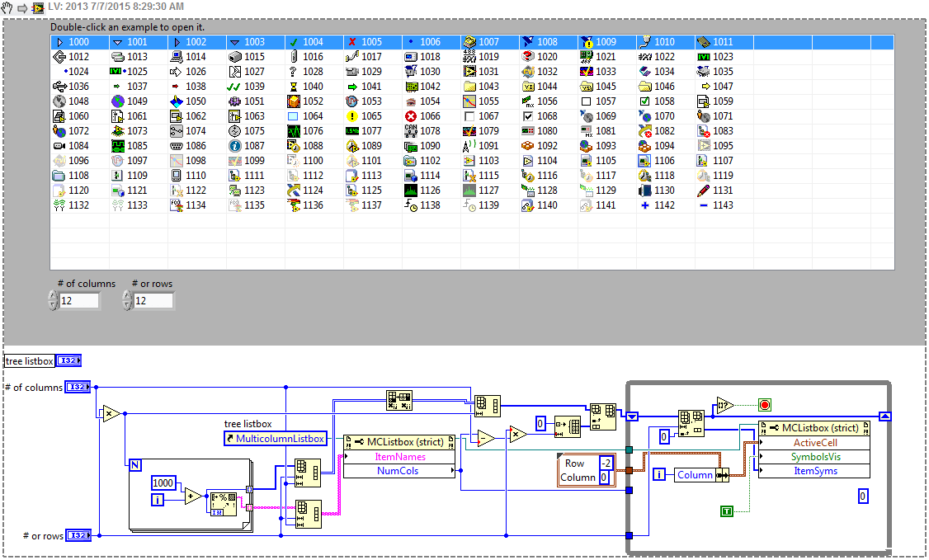Click the hand tool icon in the top toolbar
The width and height of the screenshot is (929, 560).
(8, 7)
